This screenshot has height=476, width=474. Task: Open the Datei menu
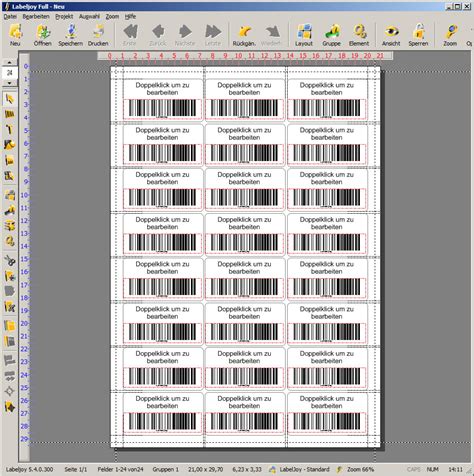click(10, 16)
